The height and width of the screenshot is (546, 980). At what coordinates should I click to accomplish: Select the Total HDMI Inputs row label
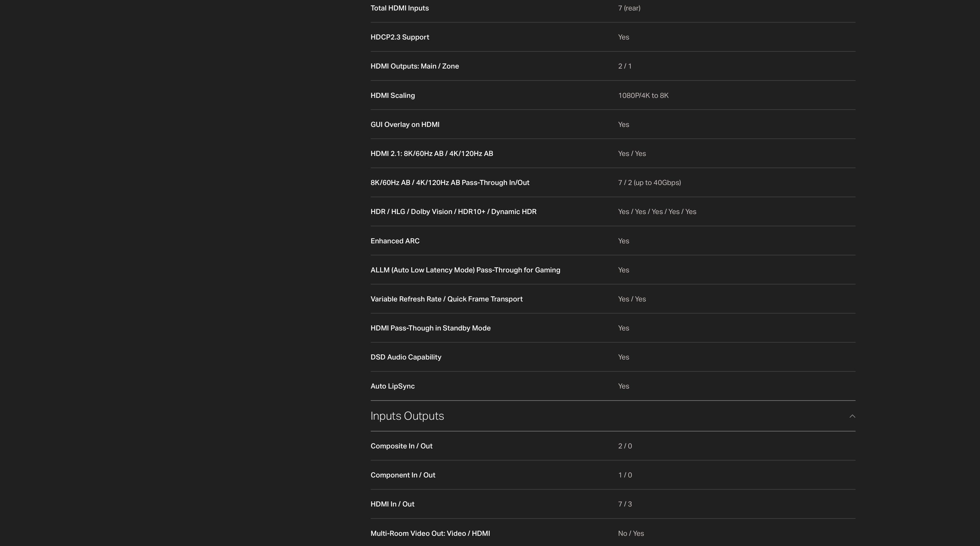point(399,8)
